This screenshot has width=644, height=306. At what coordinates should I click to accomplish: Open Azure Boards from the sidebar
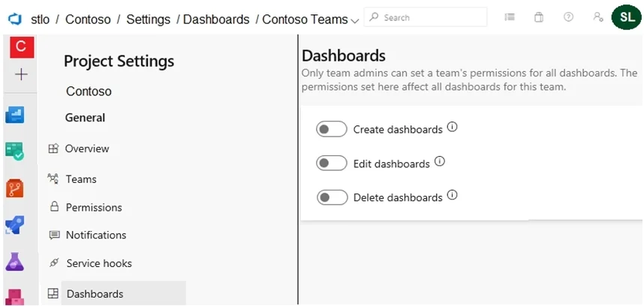pyautogui.click(x=15, y=150)
